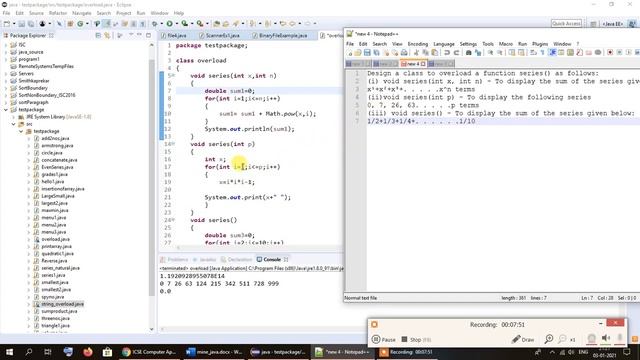Image resolution: width=640 pixels, height=360 pixels.
Task: Expand overload.java tree node
Action: (x=29, y=239)
